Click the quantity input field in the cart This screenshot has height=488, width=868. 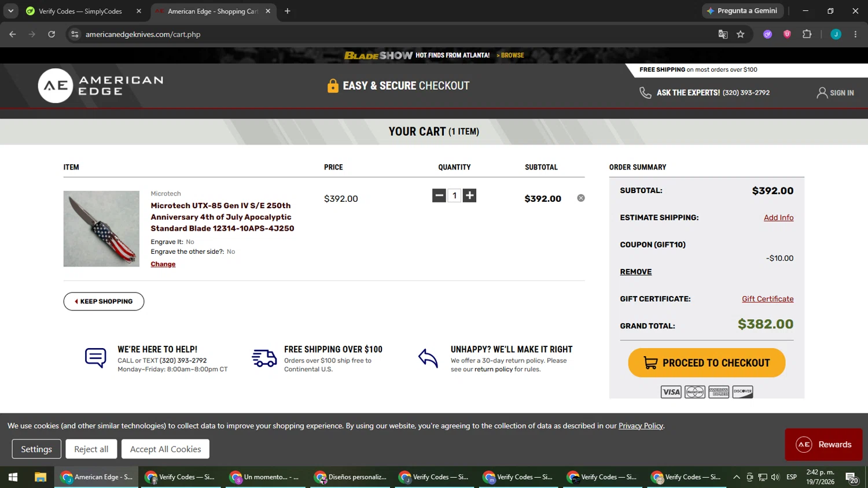coord(455,195)
